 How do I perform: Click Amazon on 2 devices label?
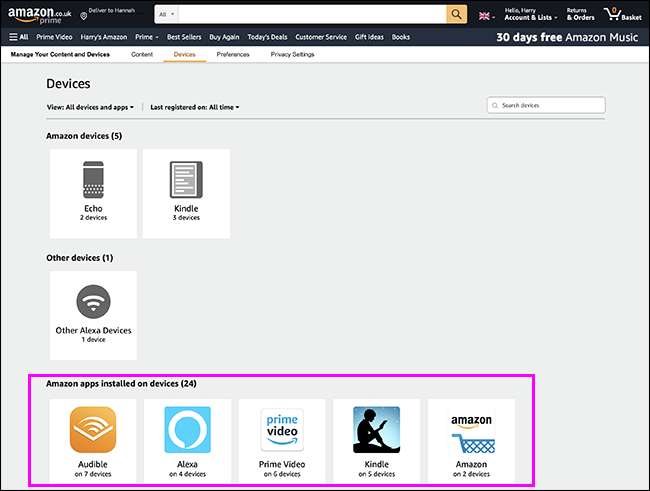(x=471, y=469)
